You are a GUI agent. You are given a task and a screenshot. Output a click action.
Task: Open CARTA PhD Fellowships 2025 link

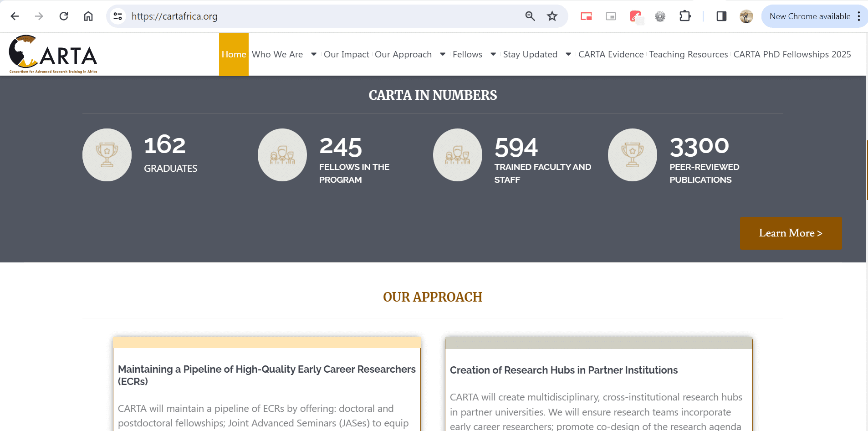click(792, 54)
